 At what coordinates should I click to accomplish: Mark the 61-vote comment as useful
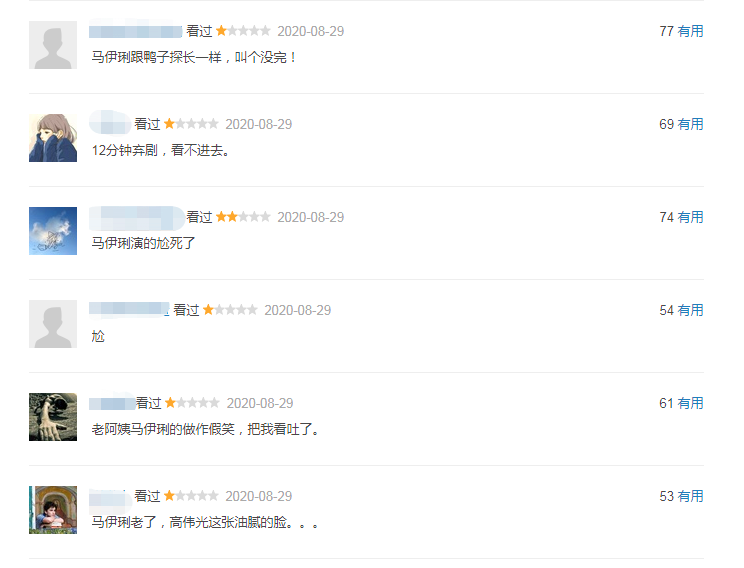690,403
